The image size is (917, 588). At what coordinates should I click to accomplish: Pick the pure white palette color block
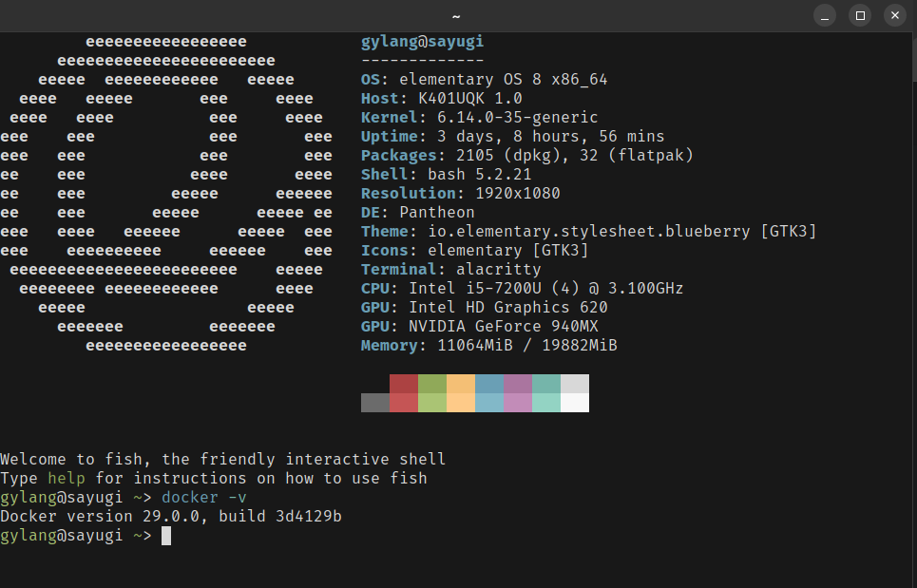[575, 403]
